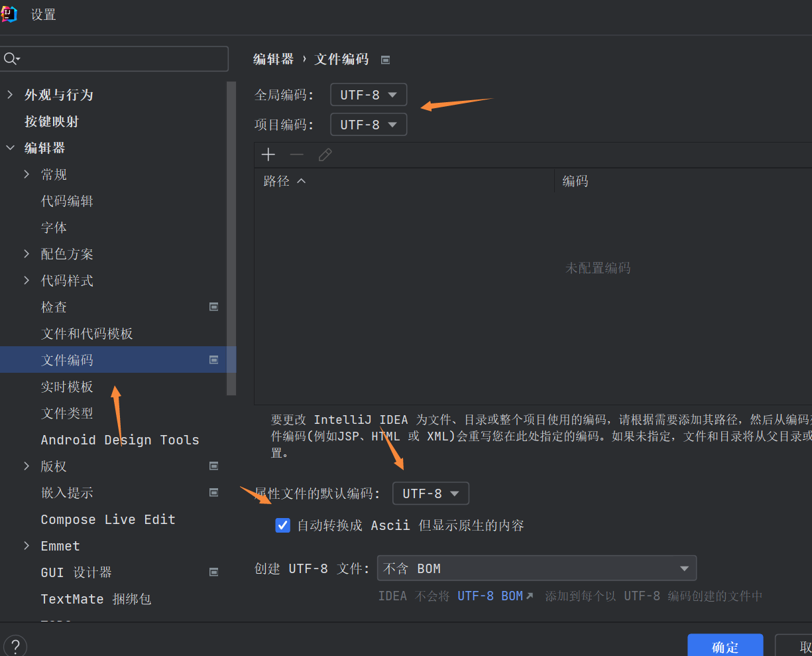Click the IntelliJ IDEA logo icon
This screenshot has width=812, height=656.
tap(9, 14)
